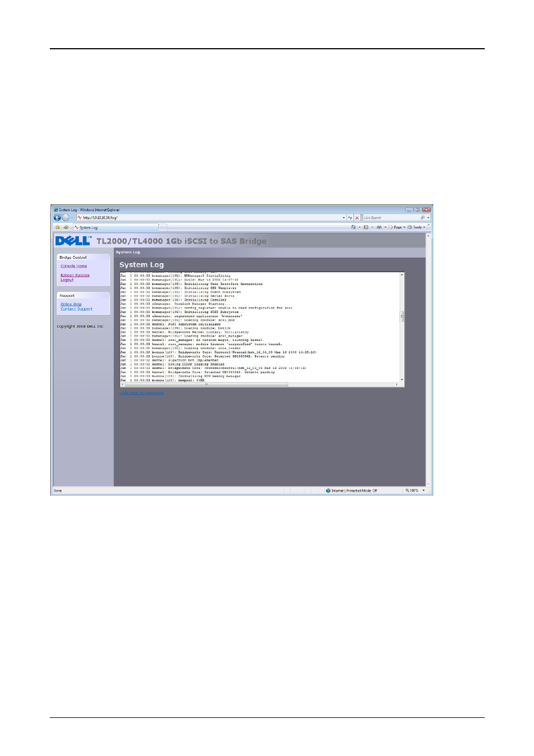Click the 'Click Here to Download' link
Screen dimensions: 534x756
(142, 393)
